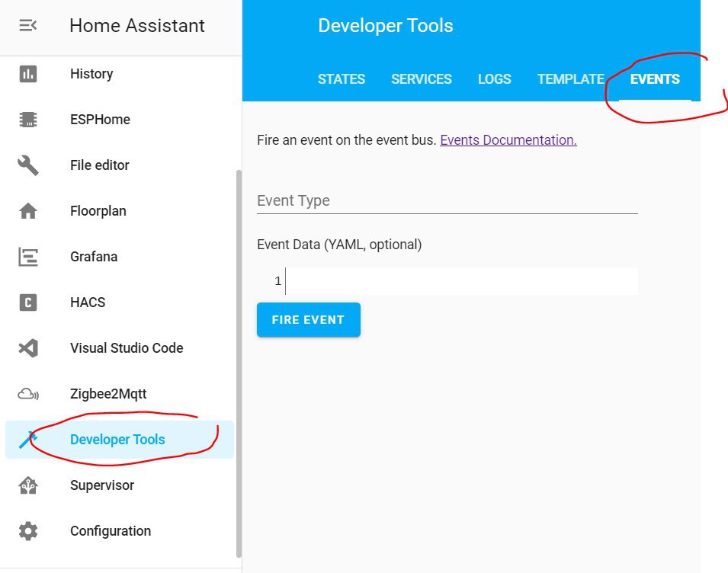Click inside the Event Data YAML editor

tap(461, 280)
